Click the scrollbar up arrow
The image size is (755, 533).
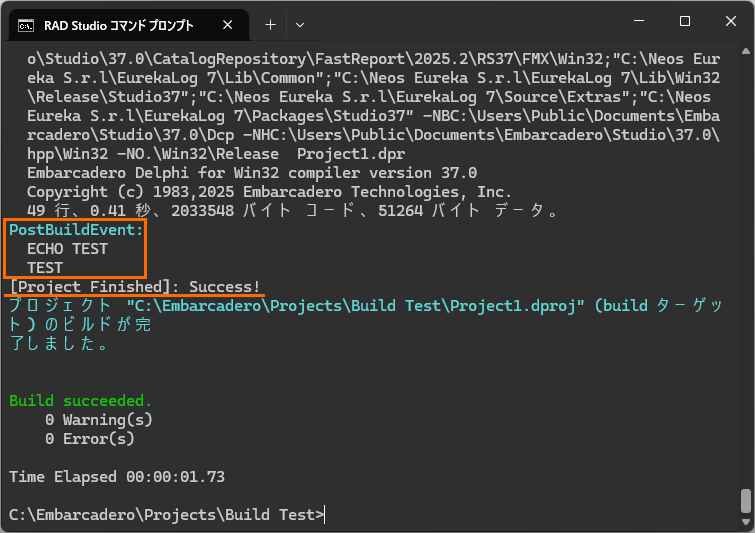(746, 51)
